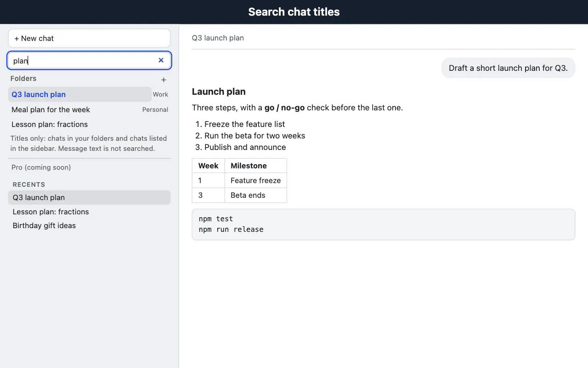The height and width of the screenshot is (368, 588).
Task: Start a new chat
Action: pos(89,38)
